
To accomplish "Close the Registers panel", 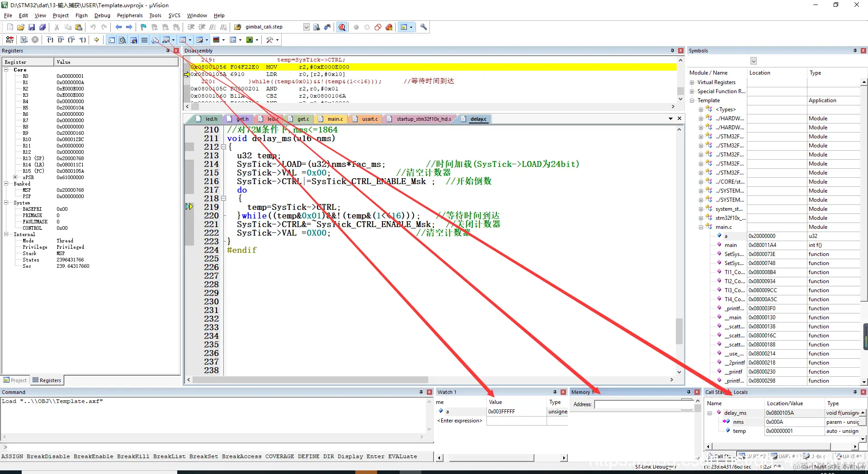I will click(x=176, y=51).
